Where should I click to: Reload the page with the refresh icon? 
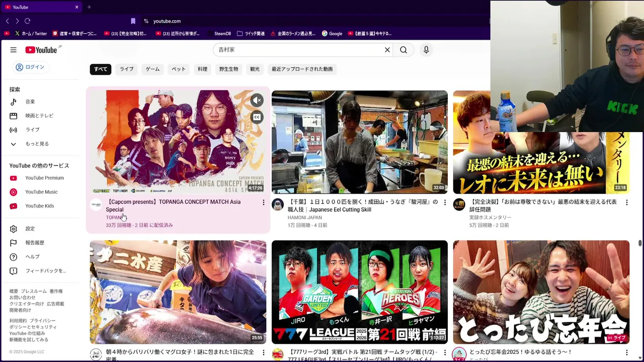[27, 21]
